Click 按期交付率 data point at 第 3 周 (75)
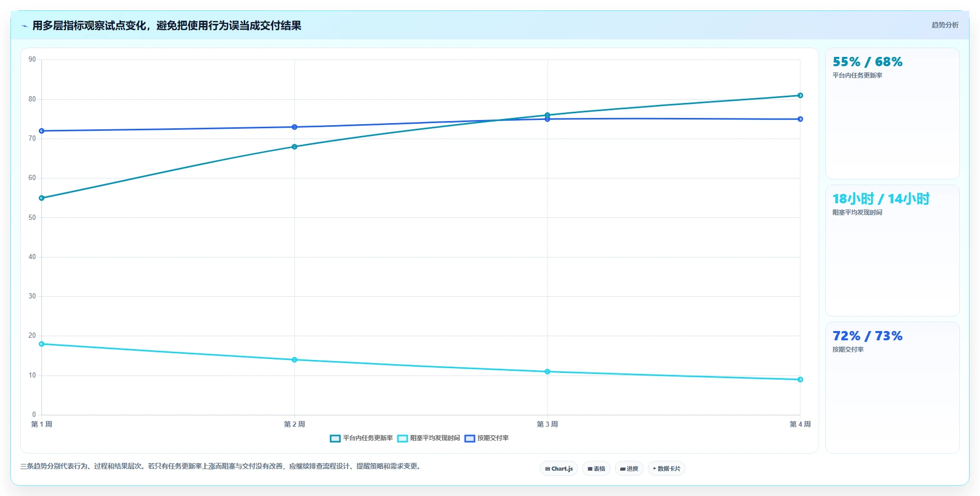Image resolution: width=980 pixels, height=496 pixels. (x=547, y=119)
